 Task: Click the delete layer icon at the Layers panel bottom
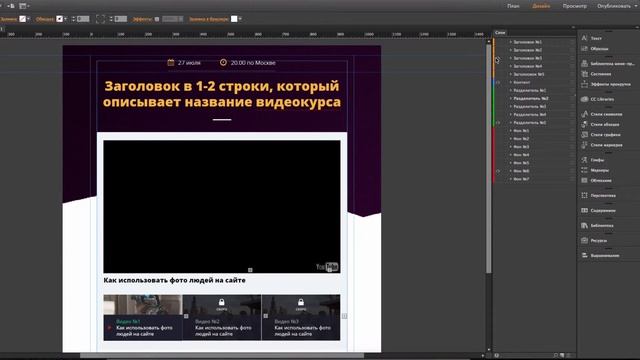tap(569, 356)
